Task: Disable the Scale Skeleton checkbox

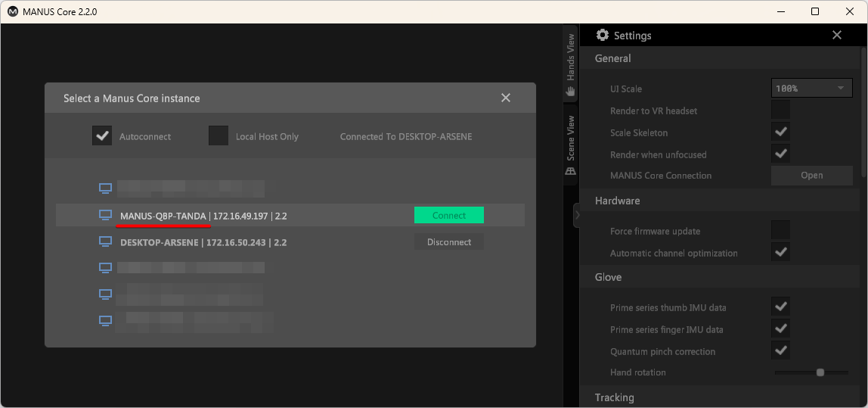Action: (780, 132)
